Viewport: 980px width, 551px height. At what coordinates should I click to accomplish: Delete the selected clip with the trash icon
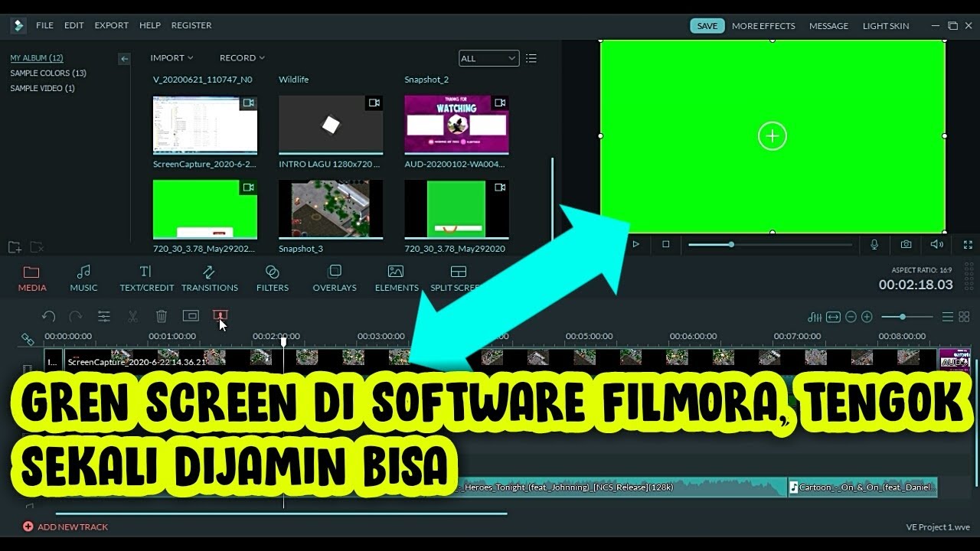coord(162,316)
